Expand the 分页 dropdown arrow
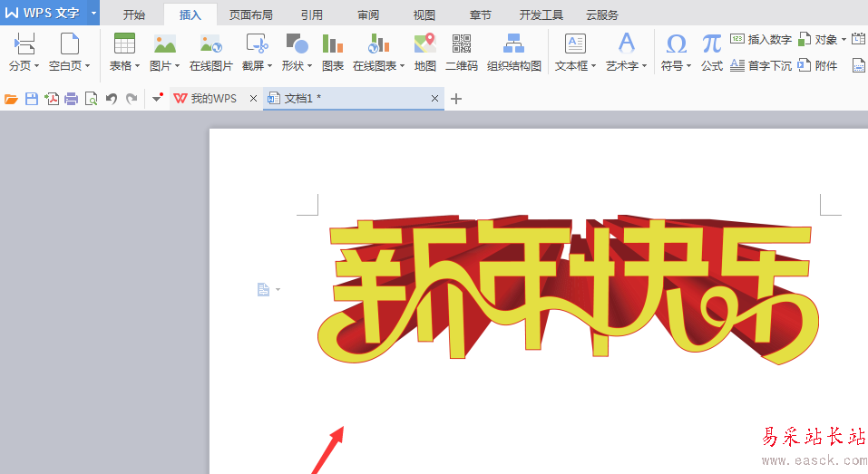 [x=36, y=66]
